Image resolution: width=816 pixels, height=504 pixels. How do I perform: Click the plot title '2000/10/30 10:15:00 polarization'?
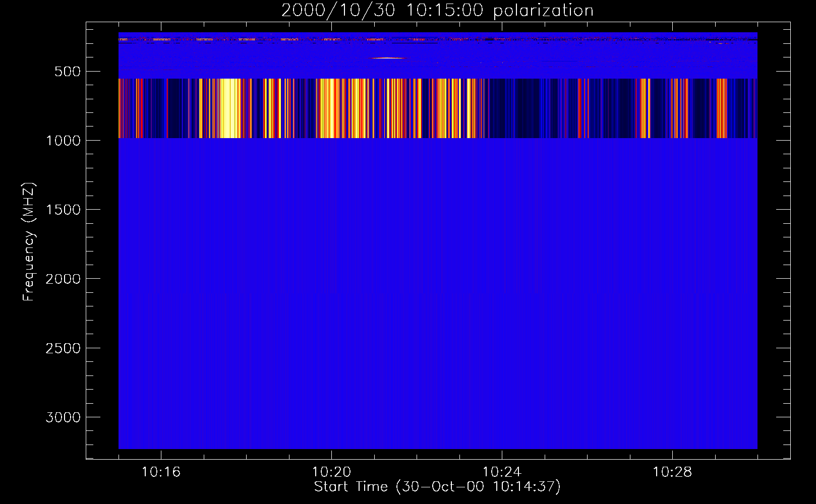click(437, 10)
